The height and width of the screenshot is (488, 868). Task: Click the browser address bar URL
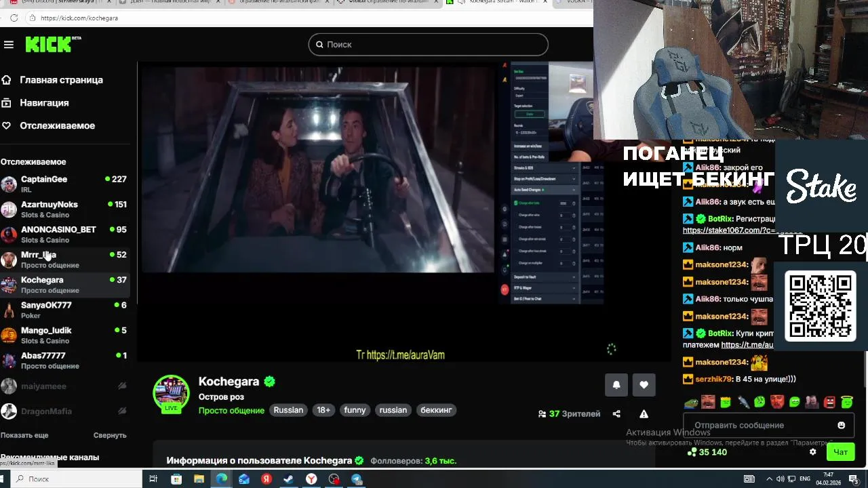pyautogui.click(x=79, y=18)
